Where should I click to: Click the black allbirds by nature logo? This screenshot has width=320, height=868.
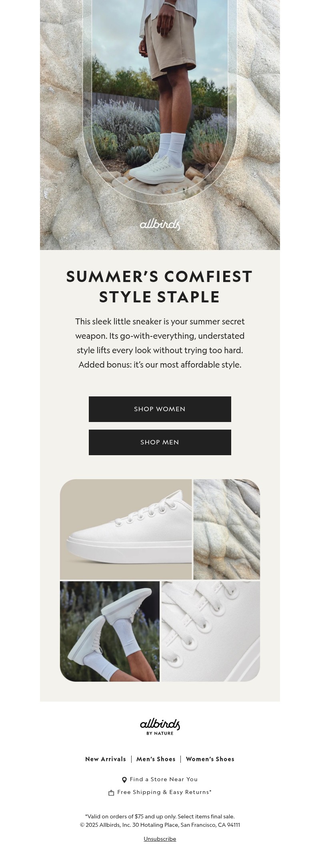tap(160, 726)
